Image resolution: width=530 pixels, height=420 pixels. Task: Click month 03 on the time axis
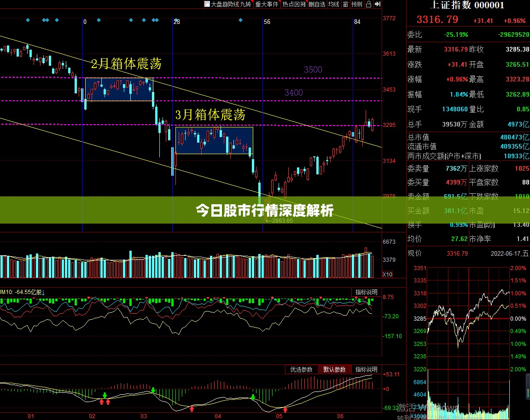click(x=144, y=416)
